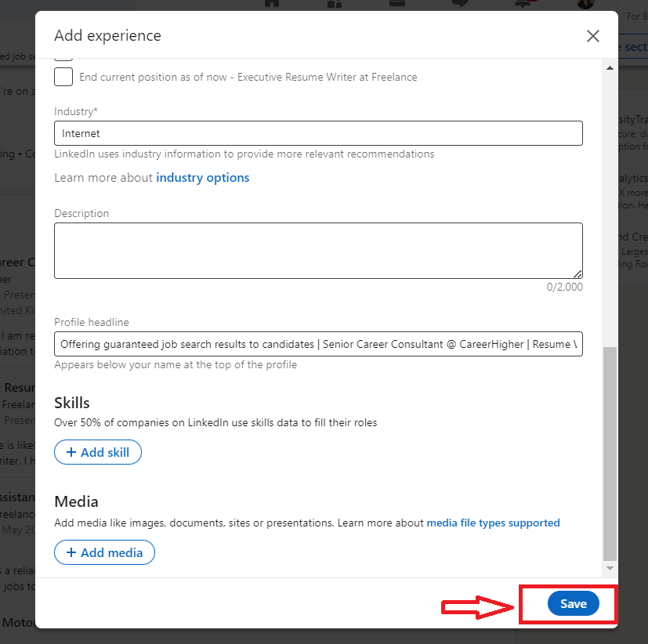648x644 pixels.
Task: Focus the Industry field containing Internet
Action: pyautogui.click(x=318, y=133)
